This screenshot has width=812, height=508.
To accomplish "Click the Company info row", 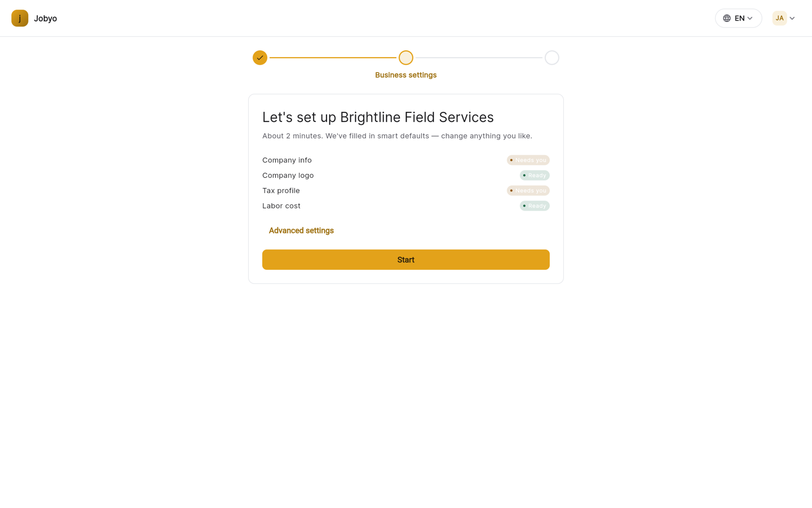I will [406, 160].
